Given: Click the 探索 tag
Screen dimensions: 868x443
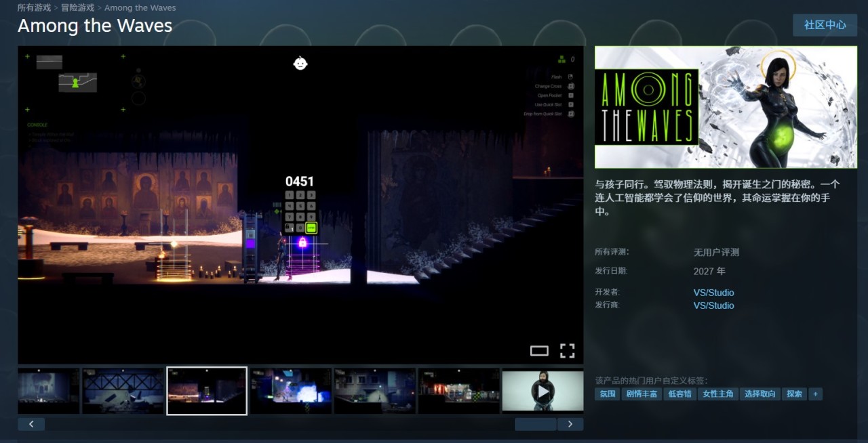Looking at the screenshot, I should coord(795,394).
